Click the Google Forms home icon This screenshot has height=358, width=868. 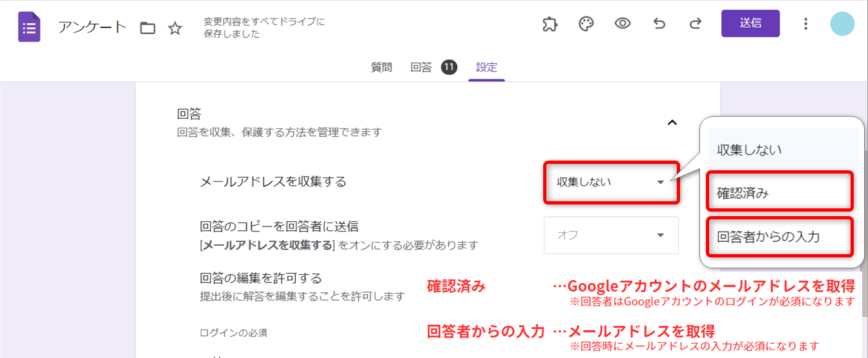(29, 27)
